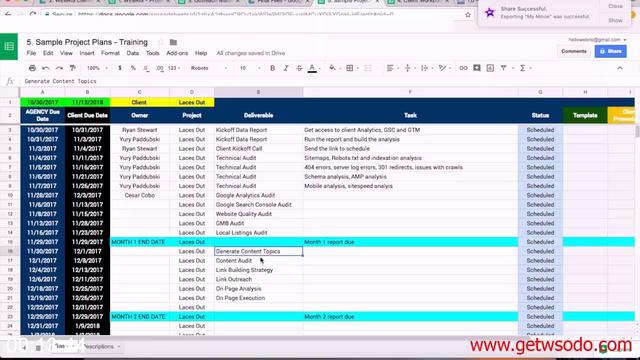Increase decimal places
The image size is (640, 360).
click(160, 68)
